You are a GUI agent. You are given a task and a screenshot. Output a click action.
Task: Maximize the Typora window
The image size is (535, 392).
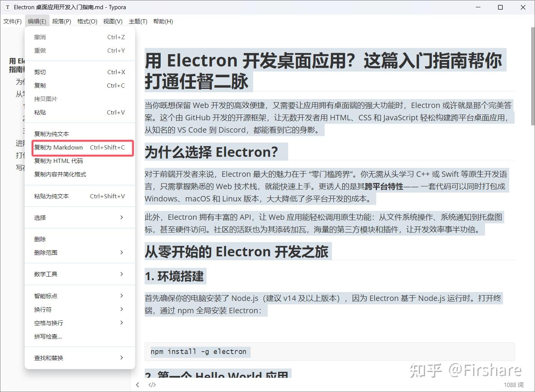500,7
